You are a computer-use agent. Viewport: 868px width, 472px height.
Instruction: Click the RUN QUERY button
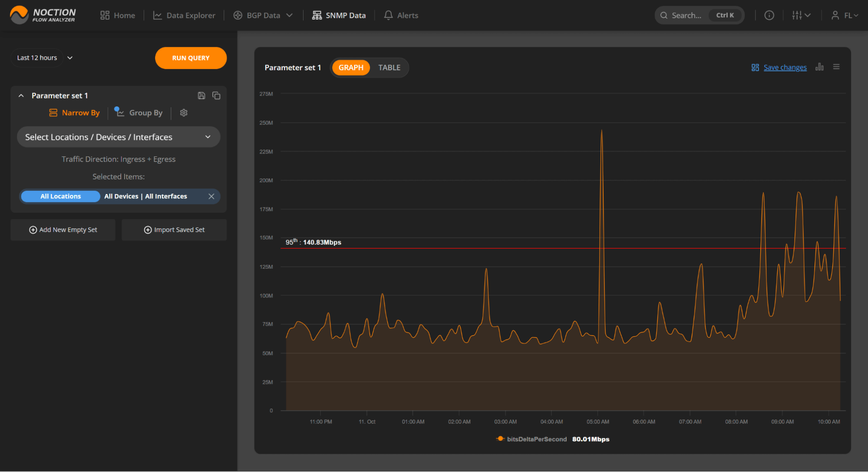click(x=191, y=58)
